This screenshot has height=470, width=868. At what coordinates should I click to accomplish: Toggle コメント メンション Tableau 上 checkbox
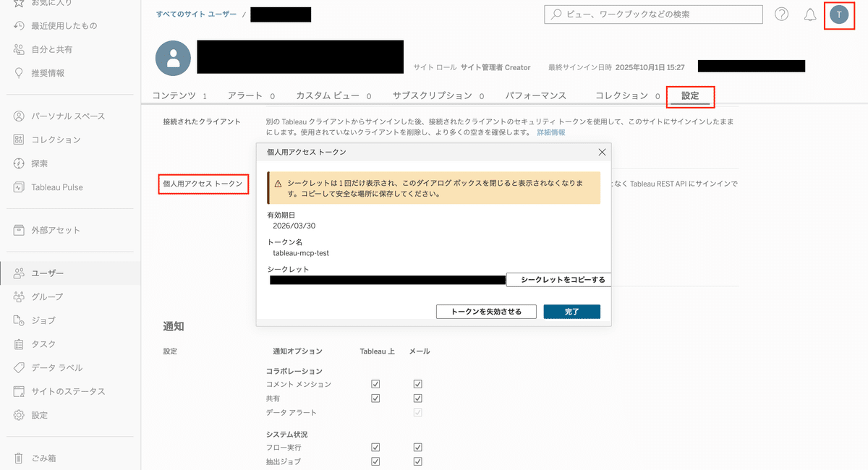coord(375,384)
